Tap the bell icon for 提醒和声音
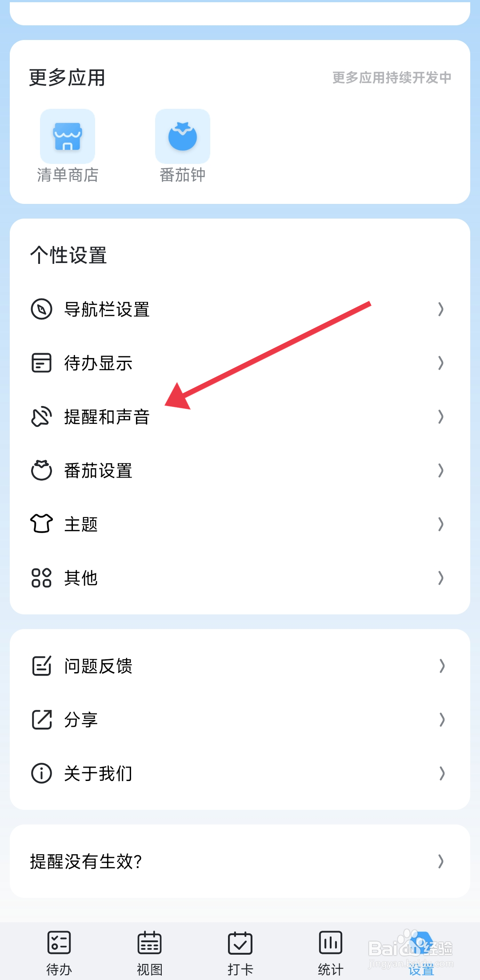This screenshot has width=480, height=980. pos(42,417)
